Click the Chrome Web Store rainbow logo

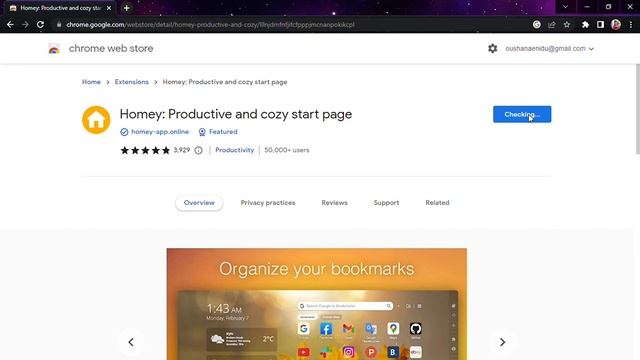coord(54,49)
